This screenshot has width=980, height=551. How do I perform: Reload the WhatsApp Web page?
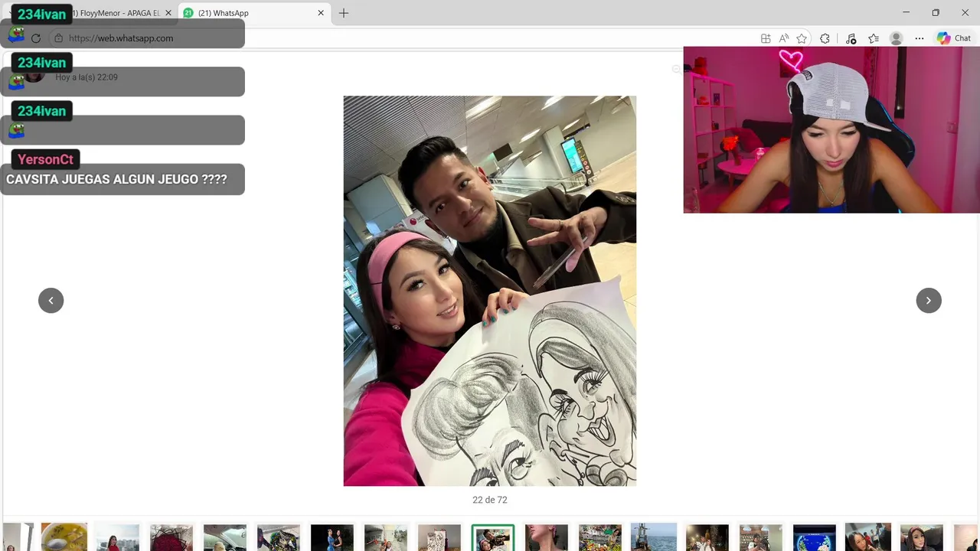point(36,38)
